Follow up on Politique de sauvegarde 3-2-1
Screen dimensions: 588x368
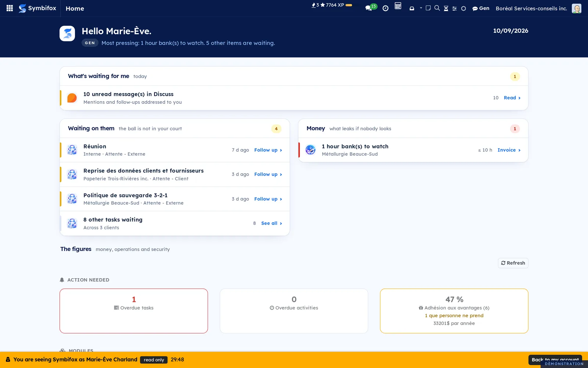(268, 199)
